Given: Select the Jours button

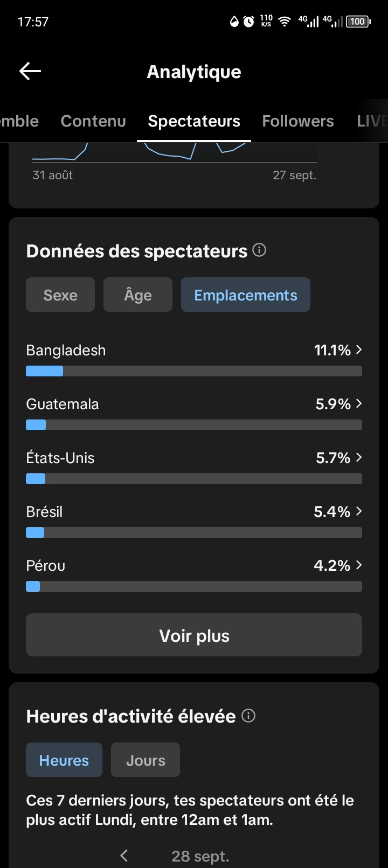Looking at the screenshot, I should click(x=145, y=760).
